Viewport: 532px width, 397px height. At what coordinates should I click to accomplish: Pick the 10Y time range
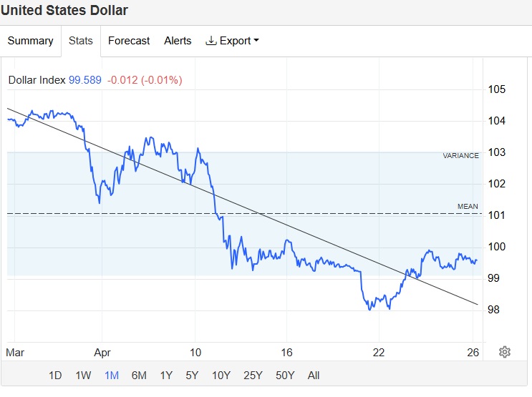(221, 375)
